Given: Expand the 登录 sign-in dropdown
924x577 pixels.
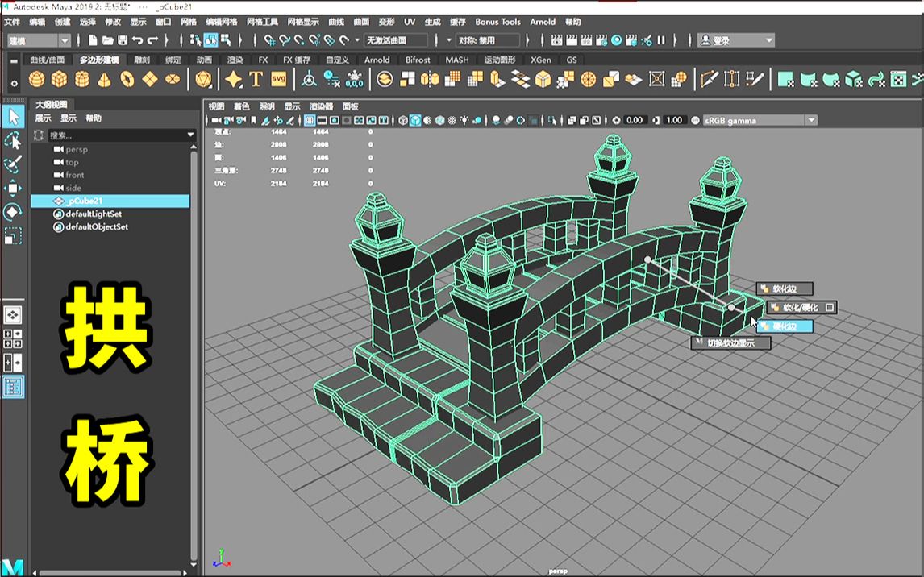Looking at the screenshot, I should pos(736,40).
